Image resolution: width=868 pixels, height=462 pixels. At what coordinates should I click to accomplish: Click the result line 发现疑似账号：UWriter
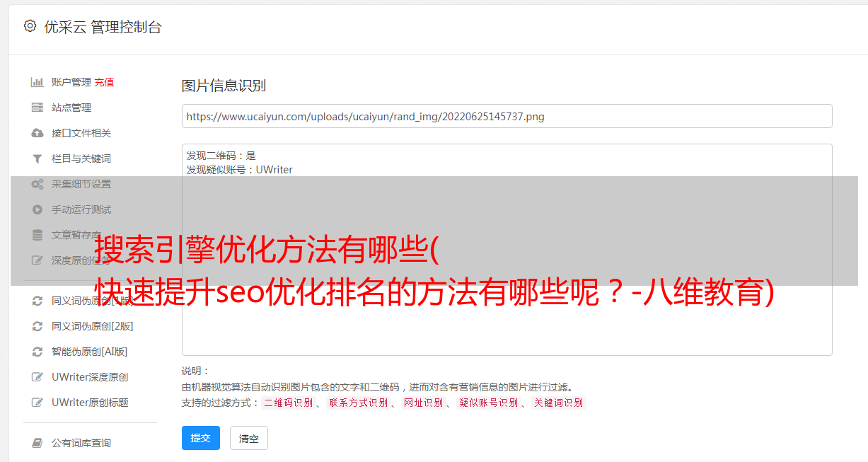(x=240, y=170)
